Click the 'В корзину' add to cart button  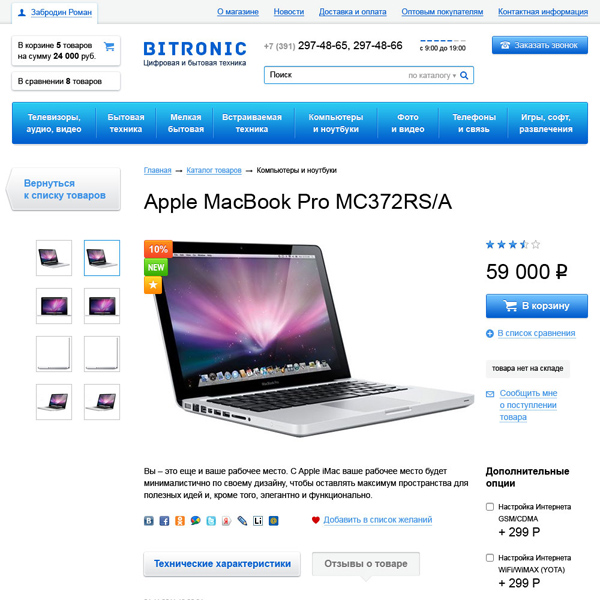537,306
